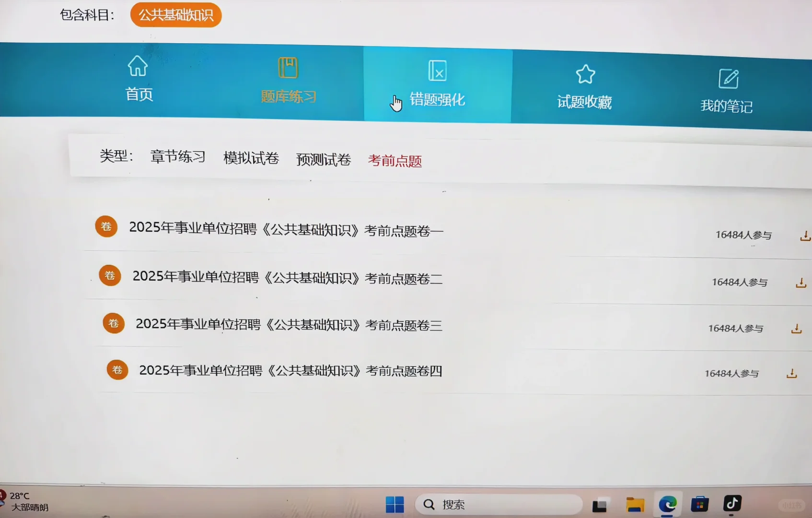Open the 考前点题 category tab
812x518 pixels.
click(x=394, y=161)
